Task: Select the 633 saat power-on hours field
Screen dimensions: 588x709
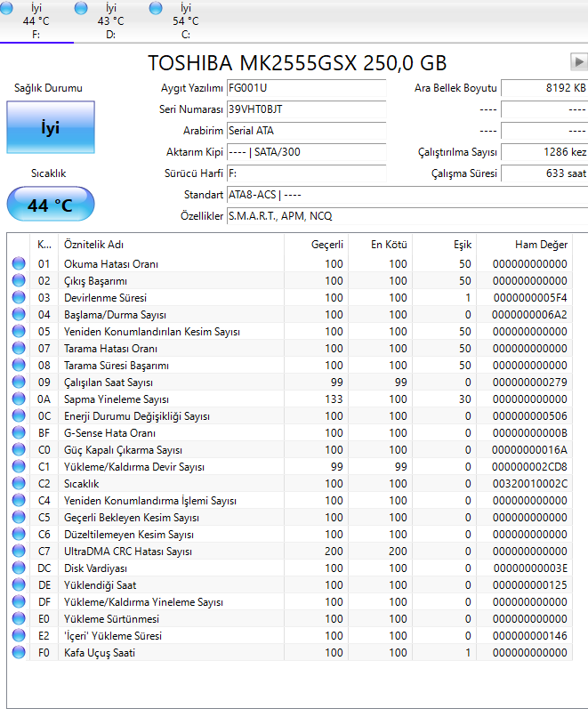Action: [x=544, y=173]
